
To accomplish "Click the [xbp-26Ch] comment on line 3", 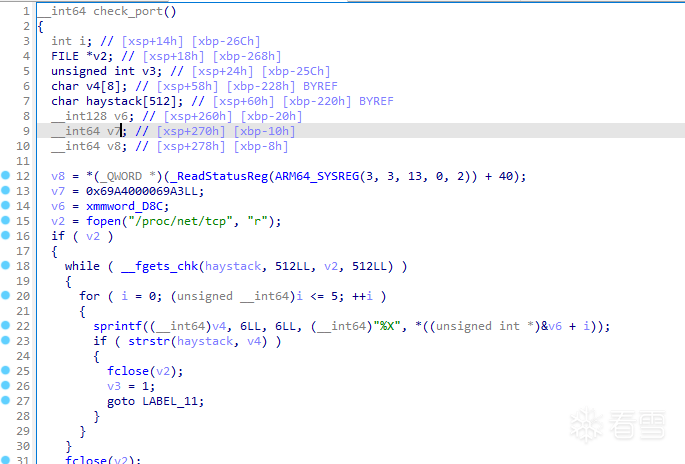I will point(226,42).
